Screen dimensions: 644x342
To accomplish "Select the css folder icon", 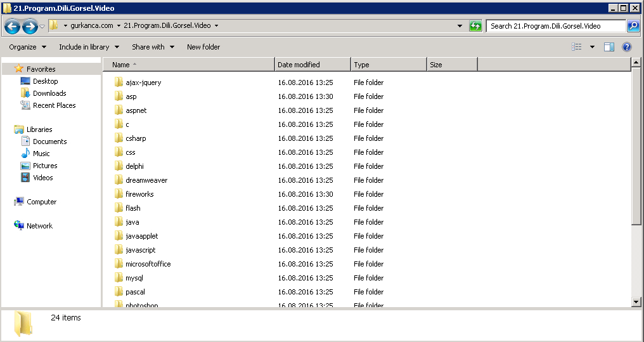I will pos(119,152).
